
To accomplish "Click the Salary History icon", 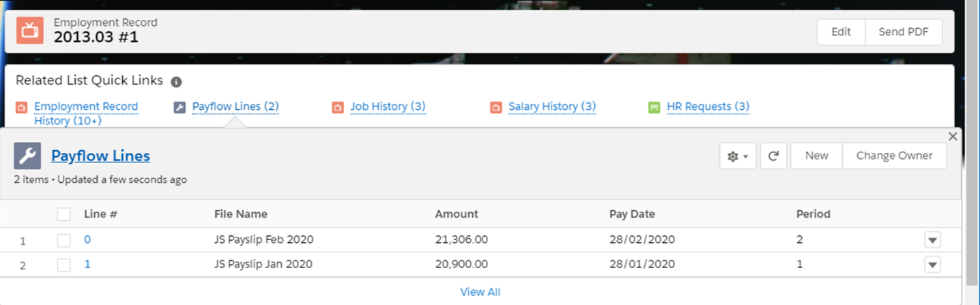I will coord(495,107).
